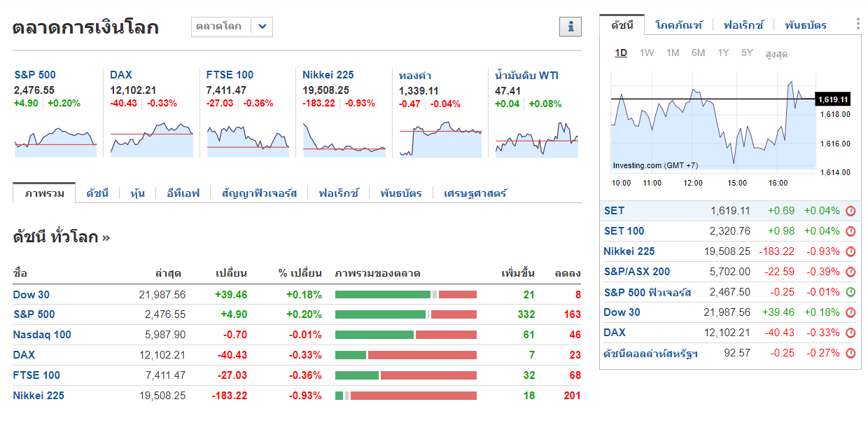Image resolution: width=868 pixels, height=423 pixels.
Task: Open Dow 30 link in indices table
Action: click(31, 295)
